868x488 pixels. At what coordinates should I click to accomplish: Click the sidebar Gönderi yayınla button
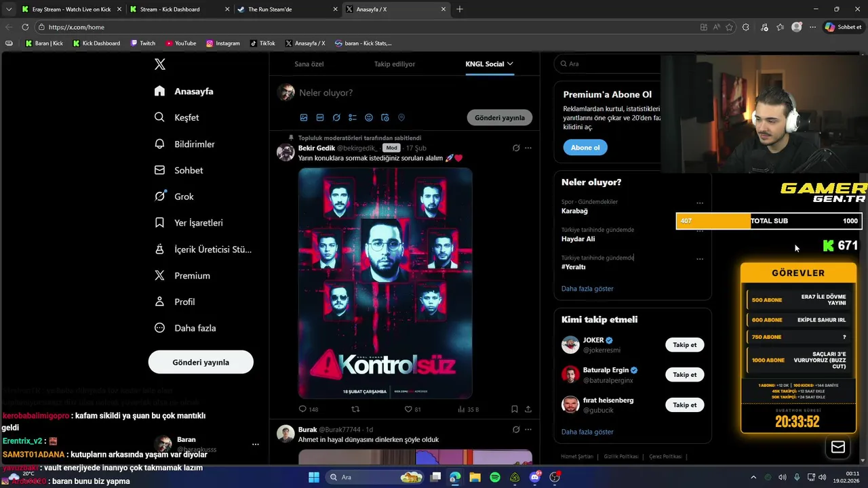(201, 362)
